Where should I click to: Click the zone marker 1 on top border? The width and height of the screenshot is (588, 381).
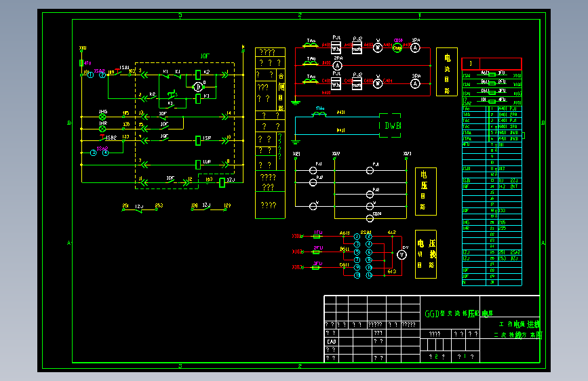click(420, 16)
